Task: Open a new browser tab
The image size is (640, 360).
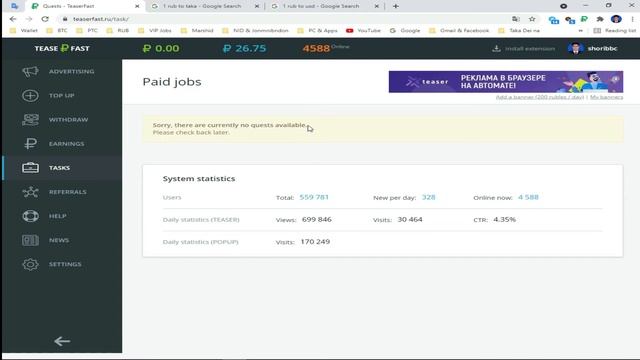Action: [x=396, y=6]
